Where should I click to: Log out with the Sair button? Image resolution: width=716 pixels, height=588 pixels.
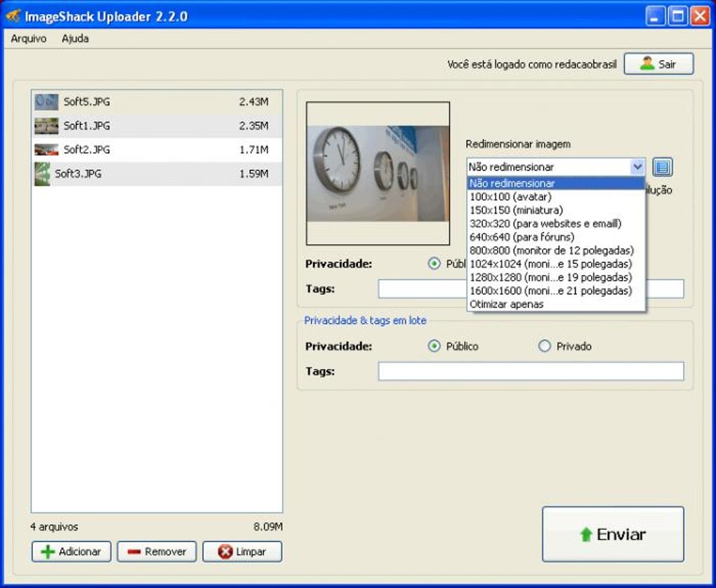(658, 64)
